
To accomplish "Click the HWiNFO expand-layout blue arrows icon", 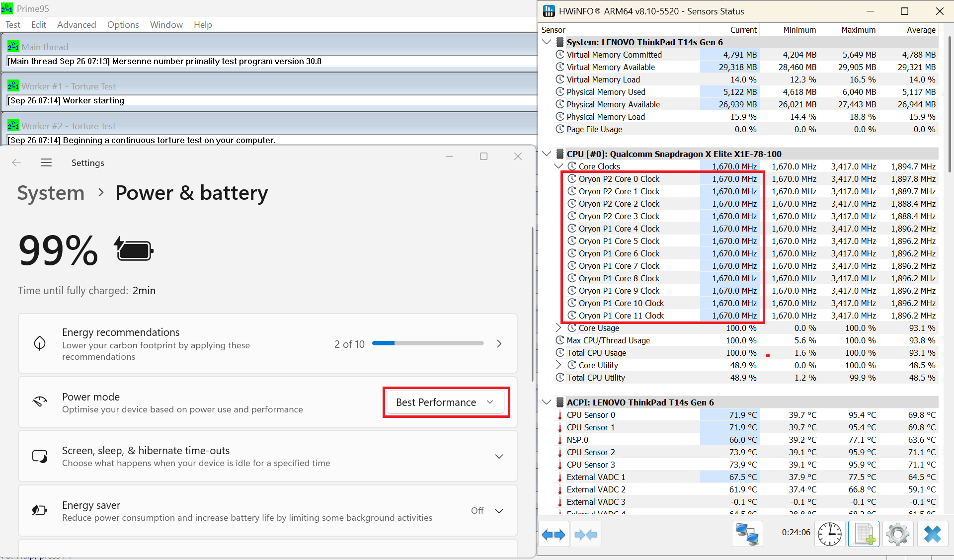I will coord(554,535).
